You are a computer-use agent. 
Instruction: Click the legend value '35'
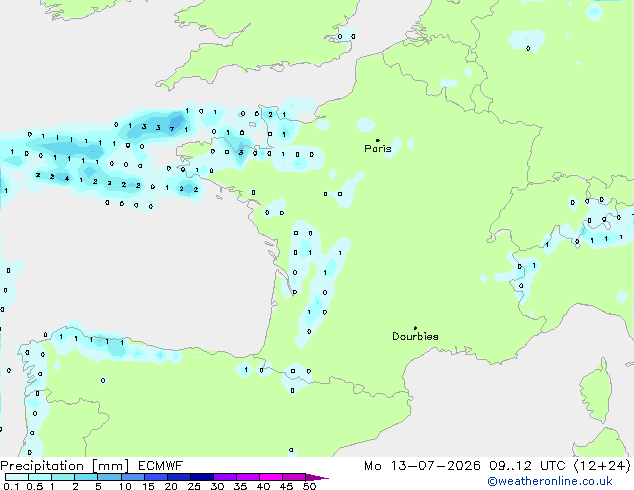click(x=240, y=486)
